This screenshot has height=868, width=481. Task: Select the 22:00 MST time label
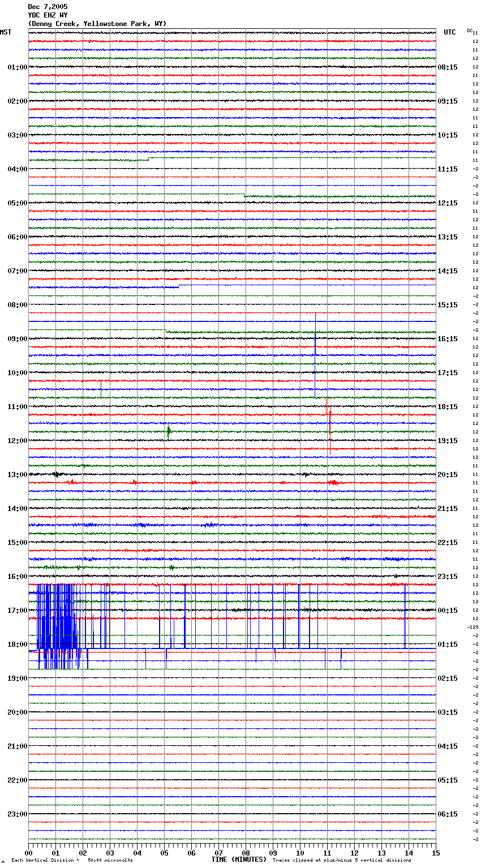(x=18, y=780)
